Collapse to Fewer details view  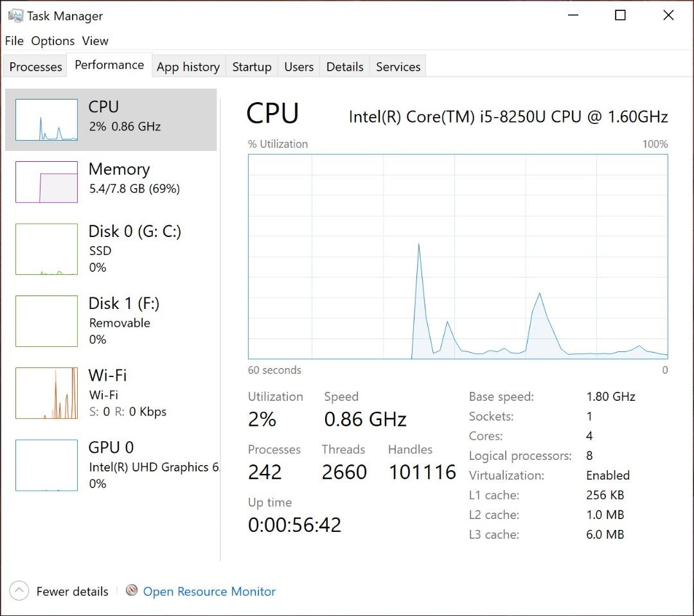[x=59, y=591]
